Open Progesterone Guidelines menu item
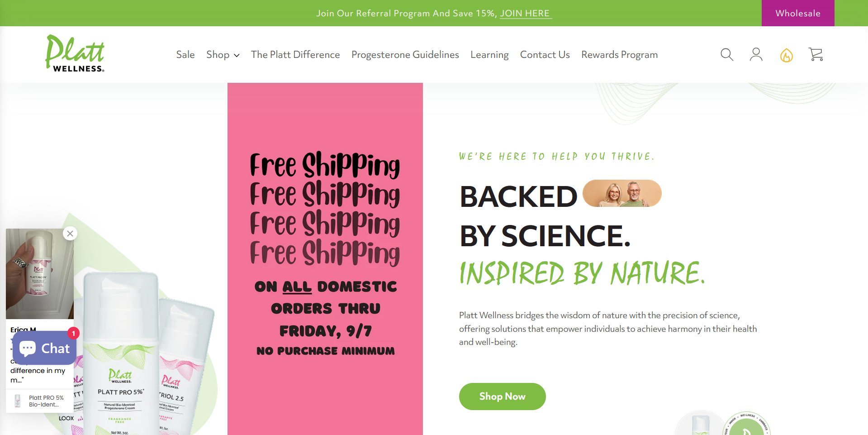Image resolution: width=868 pixels, height=435 pixels. point(405,55)
